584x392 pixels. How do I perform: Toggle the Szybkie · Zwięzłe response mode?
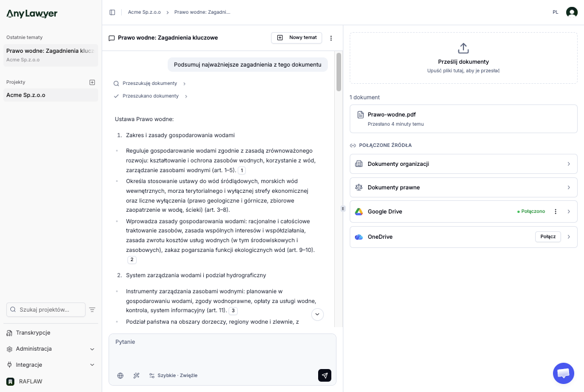click(172, 375)
